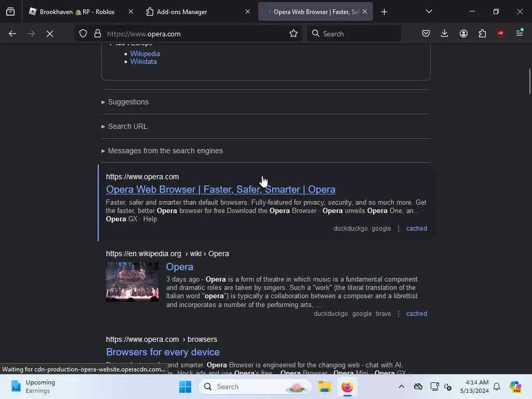This screenshot has width=532, height=399.
Task: Open File Explorer from the taskbar
Action: pos(324,387)
